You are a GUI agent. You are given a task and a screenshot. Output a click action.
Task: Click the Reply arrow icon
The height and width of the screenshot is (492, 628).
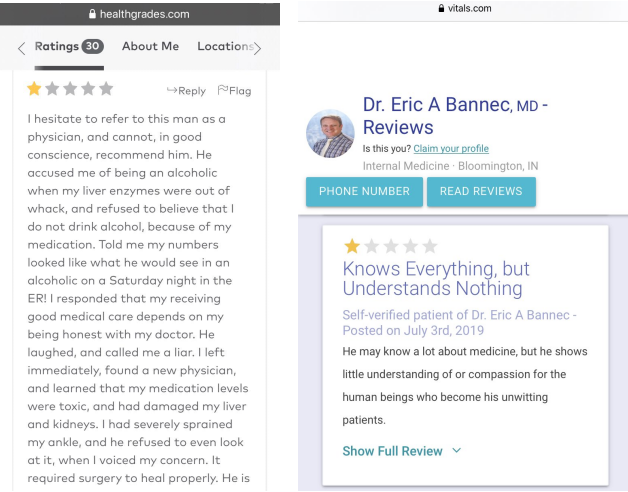(x=172, y=90)
